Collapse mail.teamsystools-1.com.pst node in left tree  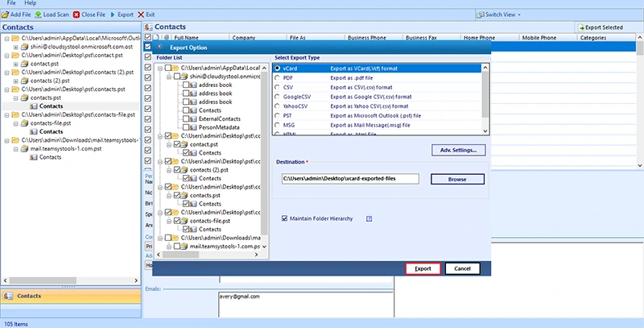coord(15,149)
